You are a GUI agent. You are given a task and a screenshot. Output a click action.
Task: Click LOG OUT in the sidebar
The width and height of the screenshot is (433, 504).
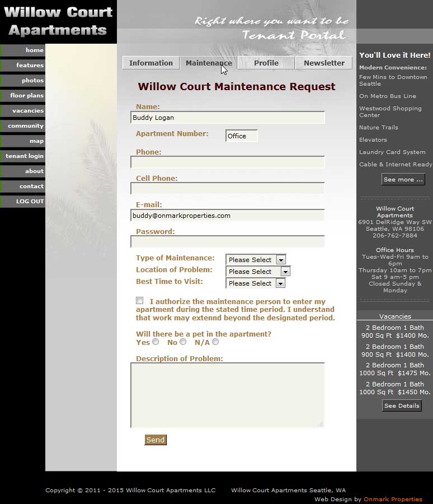click(x=22, y=201)
